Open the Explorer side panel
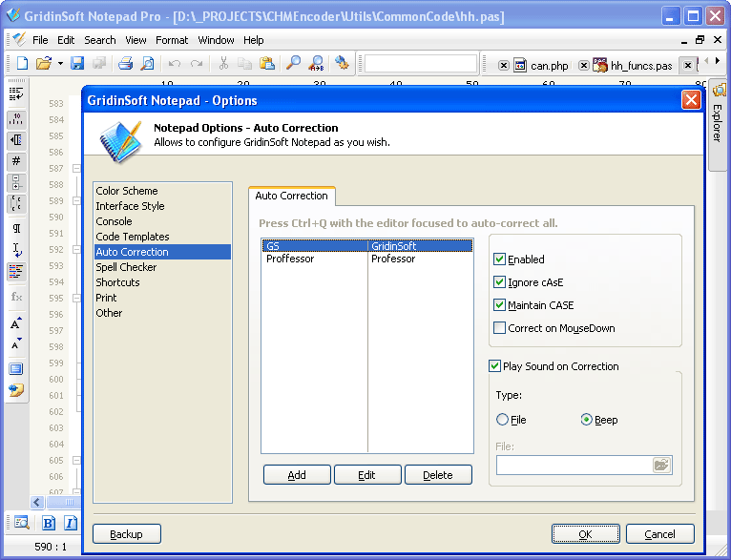The height and width of the screenshot is (560, 731). tap(719, 123)
